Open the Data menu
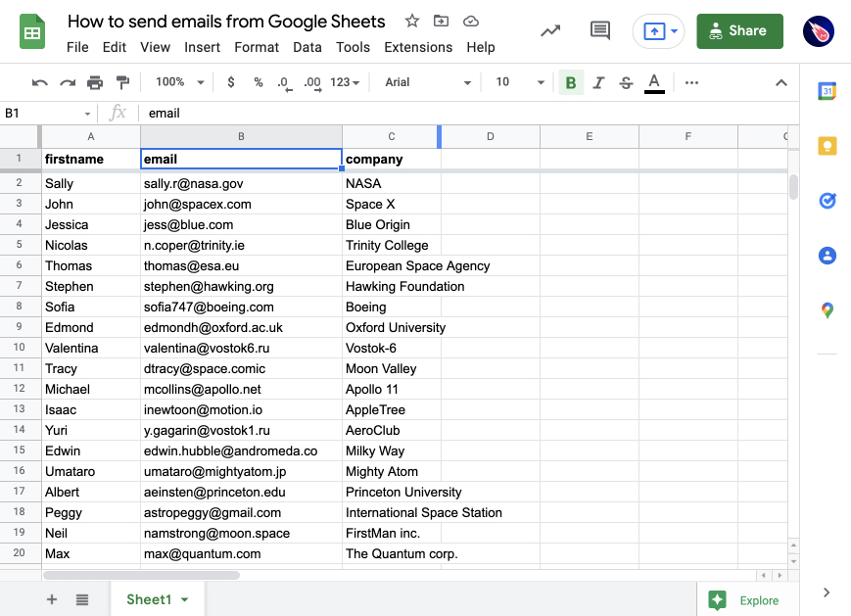 tap(307, 47)
